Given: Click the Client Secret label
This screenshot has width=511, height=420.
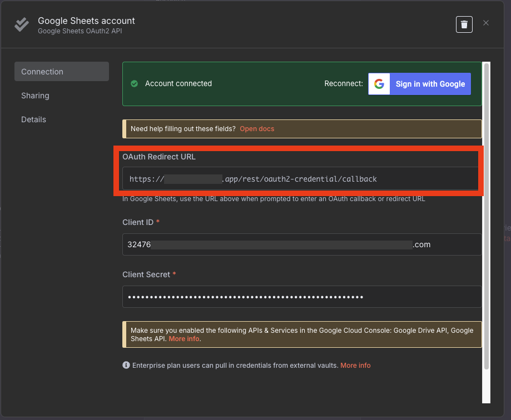Looking at the screenshot, I should pyautogui.click(x=146, y=274).
